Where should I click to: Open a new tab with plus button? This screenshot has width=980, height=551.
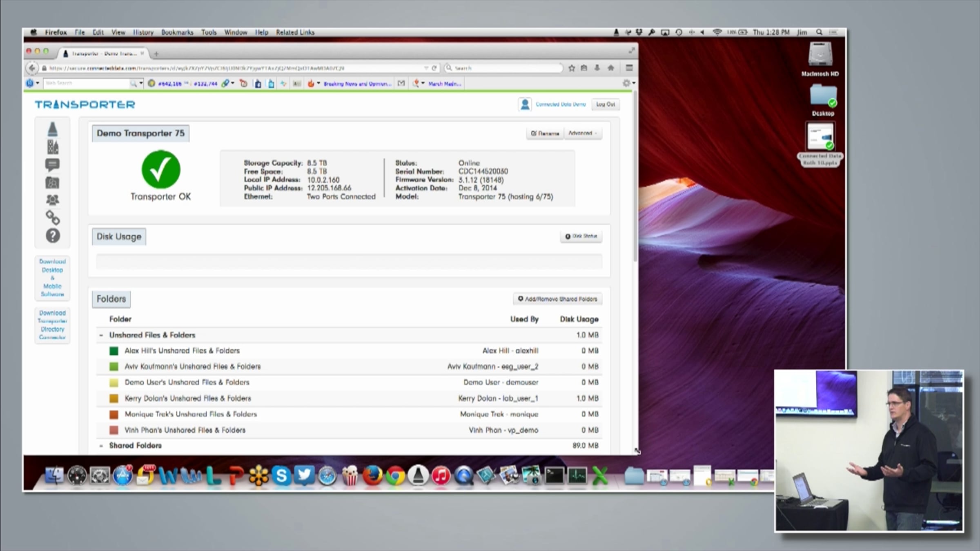(156, 54)
